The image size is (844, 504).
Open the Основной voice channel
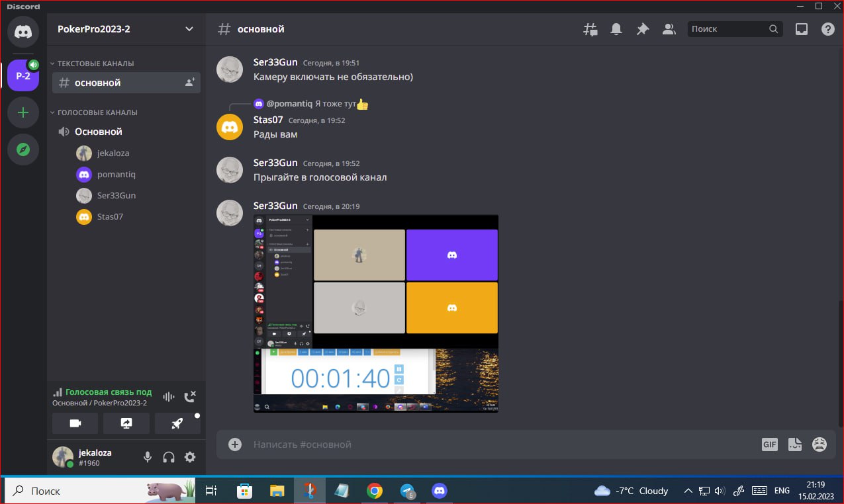point(126,132)
